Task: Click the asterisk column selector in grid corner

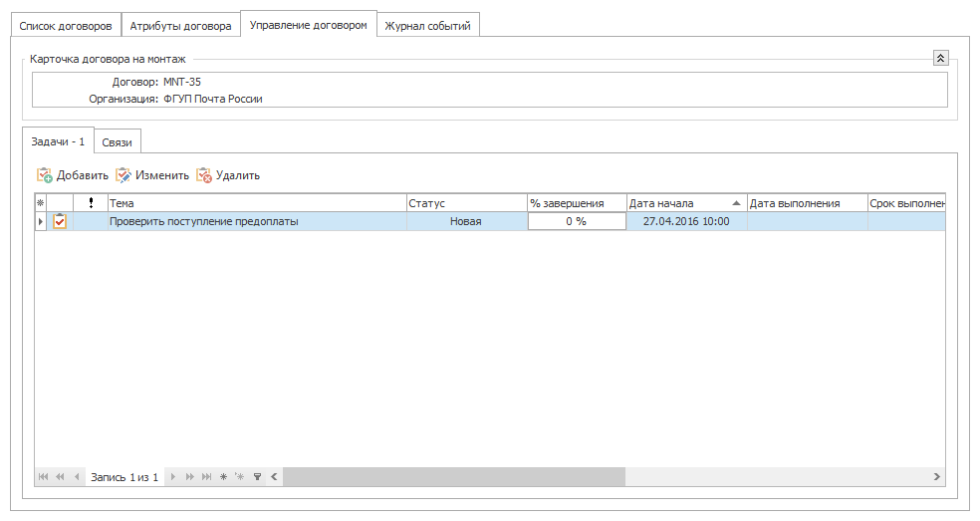Action: point(41,202)
